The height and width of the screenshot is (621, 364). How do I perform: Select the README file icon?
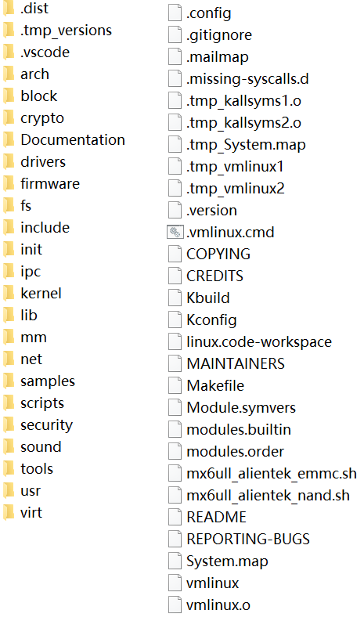tap(175, 517)
